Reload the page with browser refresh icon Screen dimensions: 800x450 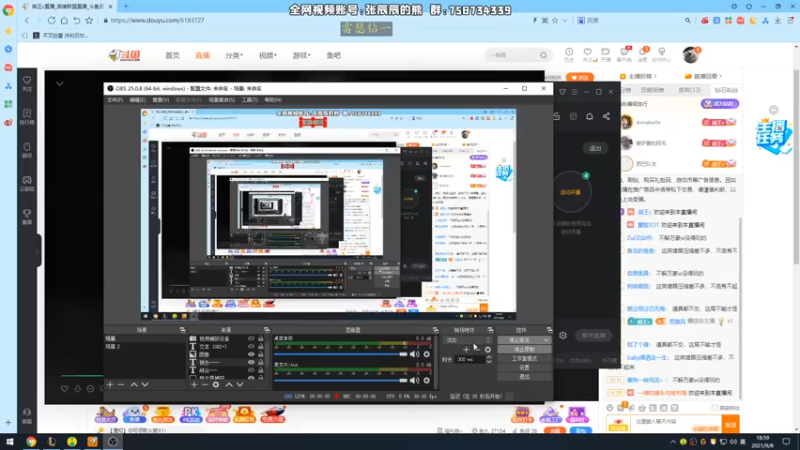52,20
